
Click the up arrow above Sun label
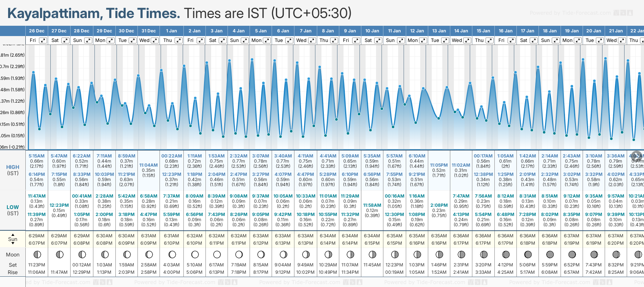click(13, 234)
